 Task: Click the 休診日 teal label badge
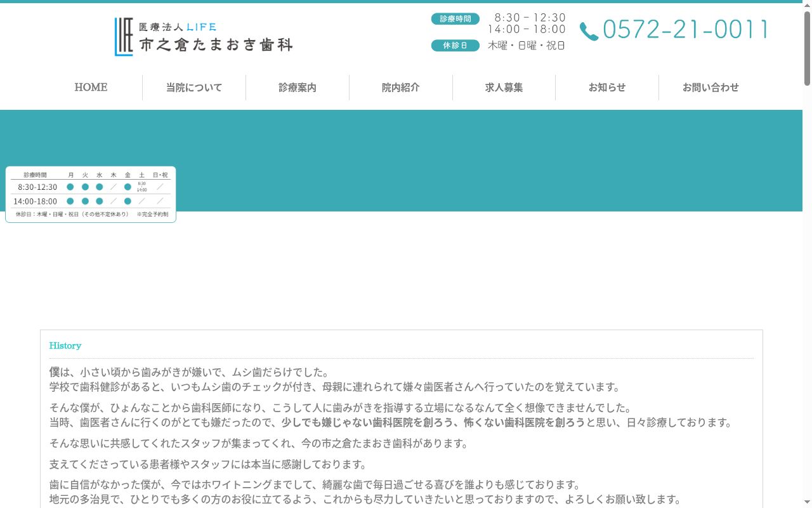pyautogui.click(x=455, y=46)
